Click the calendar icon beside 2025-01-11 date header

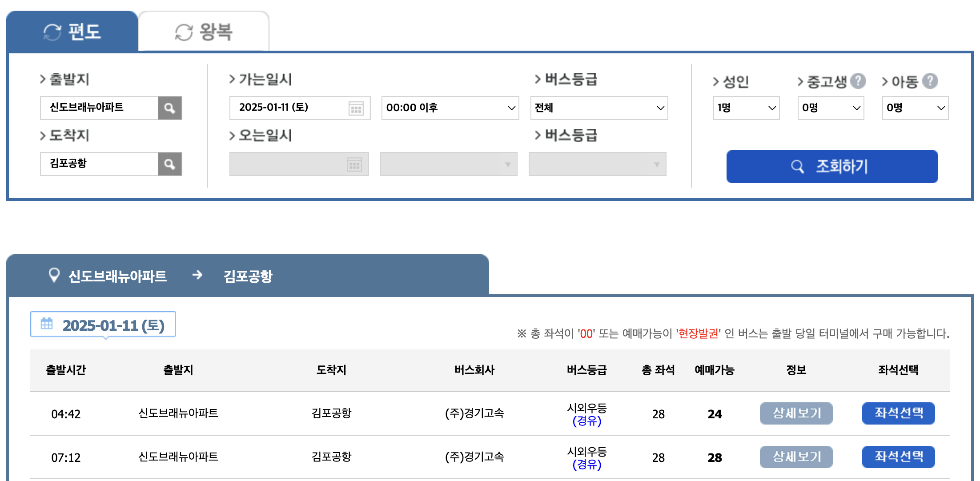[47, 324]
